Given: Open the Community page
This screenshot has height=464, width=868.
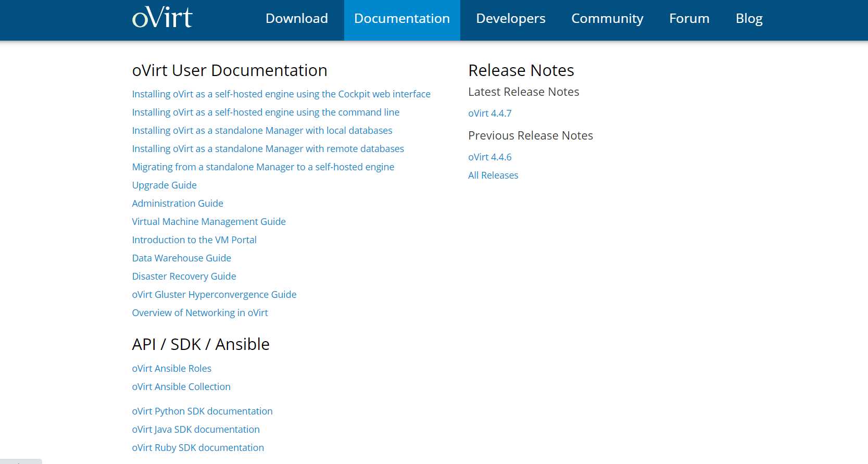Looking at the screenshot, I should click(607, 19).
